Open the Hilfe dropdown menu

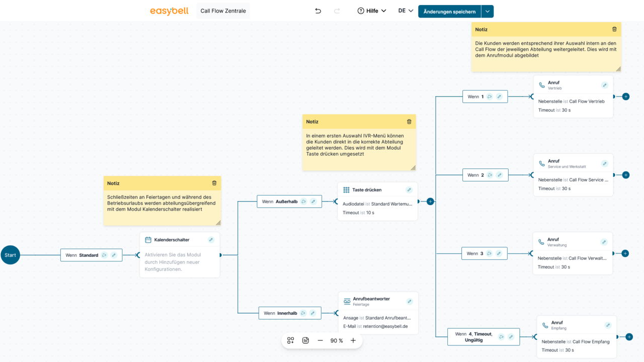(x=372, y=11)
